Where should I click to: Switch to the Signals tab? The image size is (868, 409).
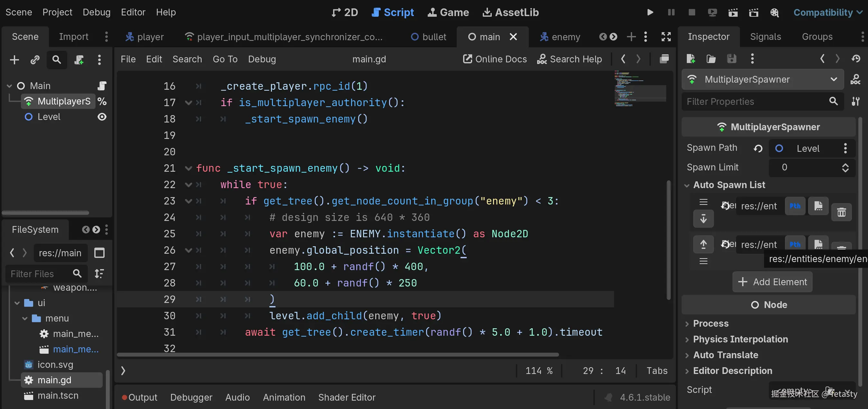coord(765,37)
